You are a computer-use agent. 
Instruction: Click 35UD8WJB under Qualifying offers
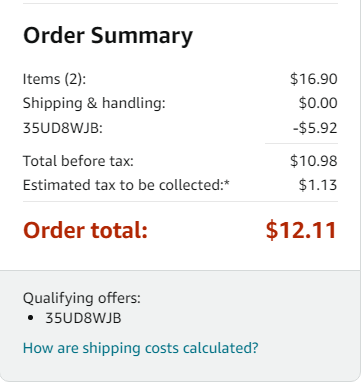click(x=83, y=318)
